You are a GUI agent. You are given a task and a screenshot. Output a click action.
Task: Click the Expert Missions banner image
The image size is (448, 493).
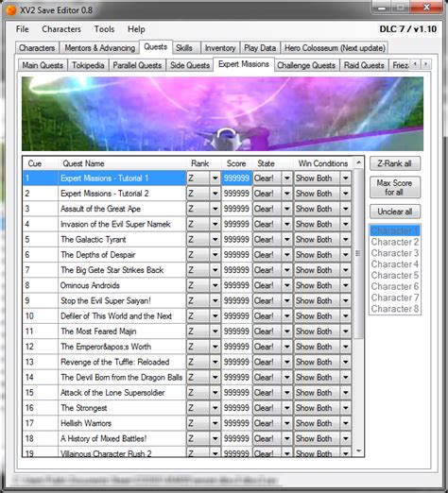[x=222, y=113]
